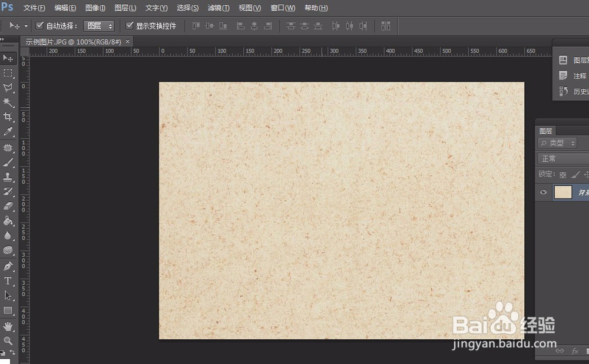Select the Paint Bucket tool
This screenshot has width=589, height=364.
point(8,221)
